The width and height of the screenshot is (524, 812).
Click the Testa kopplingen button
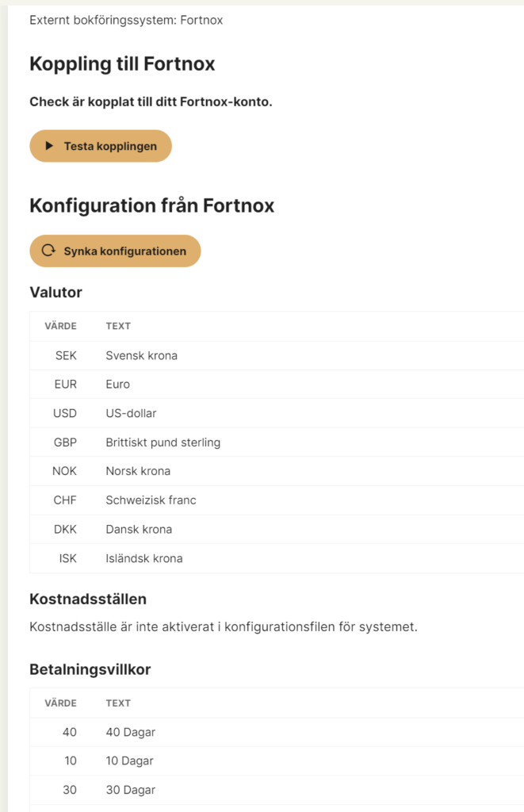(101, 146)
